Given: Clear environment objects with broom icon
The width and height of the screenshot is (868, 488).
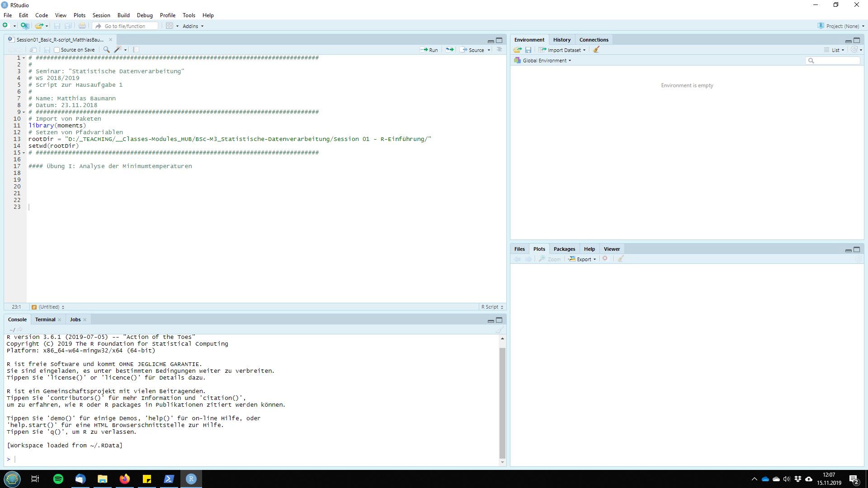Looking at the screenshot, I should [x=596, y=50].
